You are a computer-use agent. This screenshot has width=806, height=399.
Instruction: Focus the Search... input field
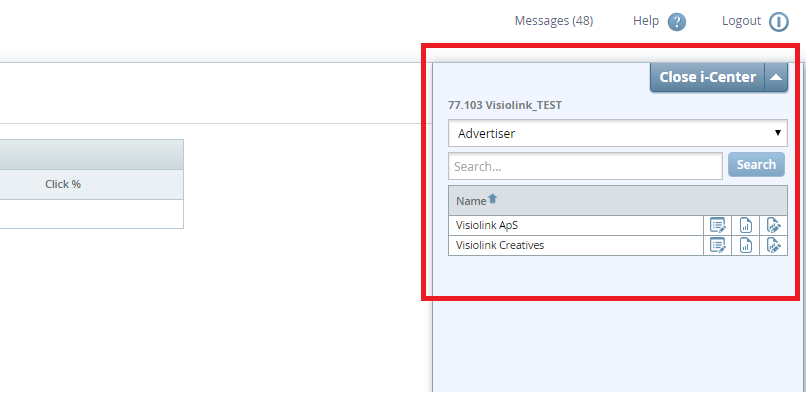(585, 166)
